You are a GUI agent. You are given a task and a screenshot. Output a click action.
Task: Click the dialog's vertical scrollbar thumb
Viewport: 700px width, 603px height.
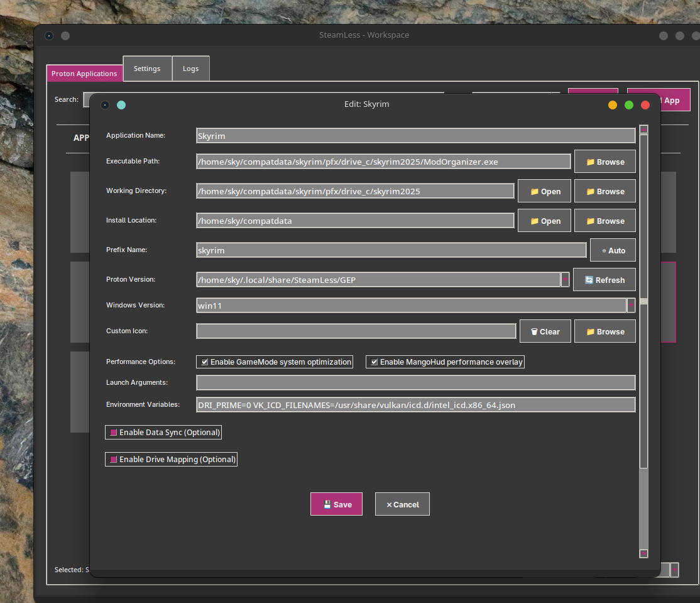tap(643, 302)
